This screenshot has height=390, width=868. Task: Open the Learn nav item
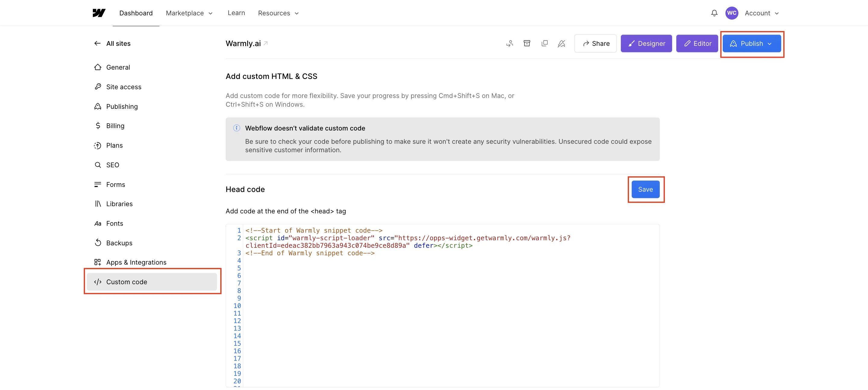coord(236,13)
